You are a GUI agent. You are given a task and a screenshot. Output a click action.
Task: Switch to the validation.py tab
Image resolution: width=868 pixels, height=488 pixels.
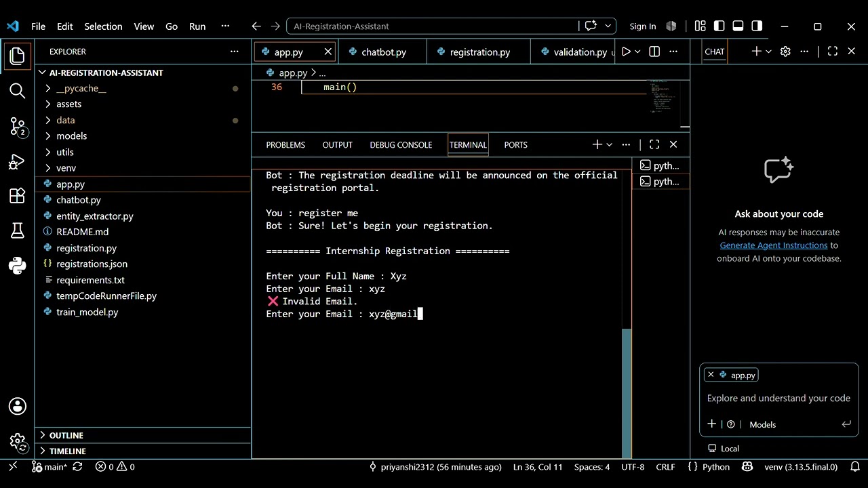coord(573,52)
